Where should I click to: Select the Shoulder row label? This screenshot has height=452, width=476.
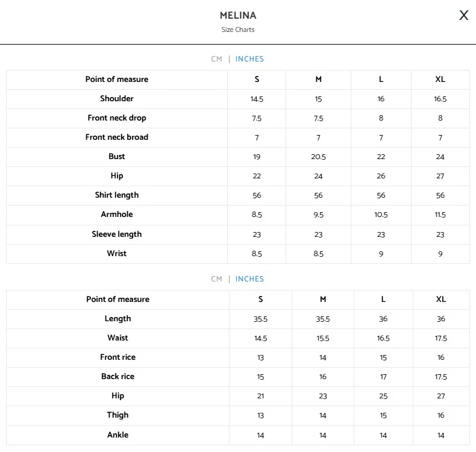117,99
